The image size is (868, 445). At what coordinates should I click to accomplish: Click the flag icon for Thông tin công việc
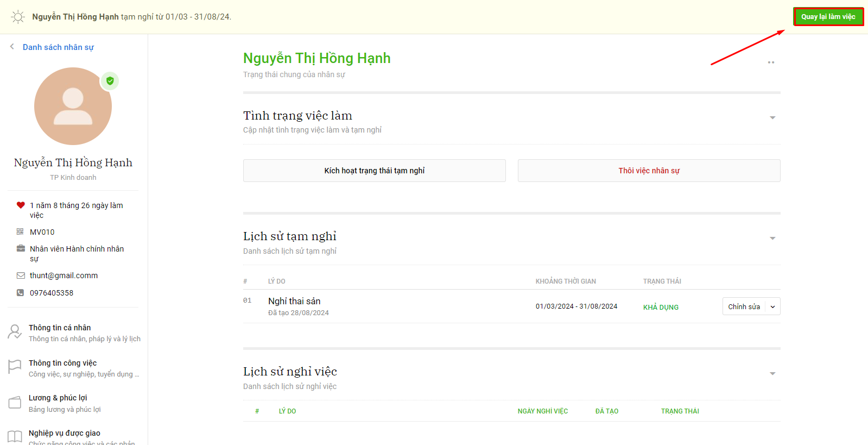15,367
